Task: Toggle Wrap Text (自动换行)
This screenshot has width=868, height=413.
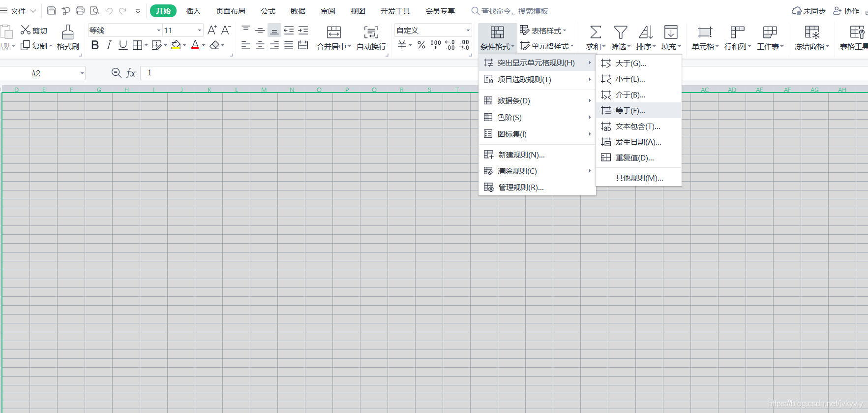Action: point(371,37)
